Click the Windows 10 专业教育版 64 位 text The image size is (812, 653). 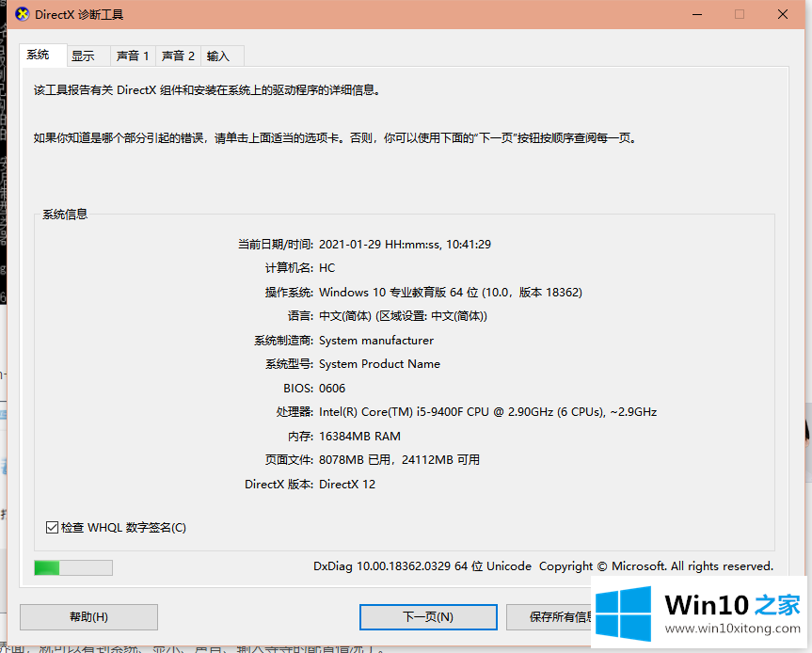(x=398, y=292)
